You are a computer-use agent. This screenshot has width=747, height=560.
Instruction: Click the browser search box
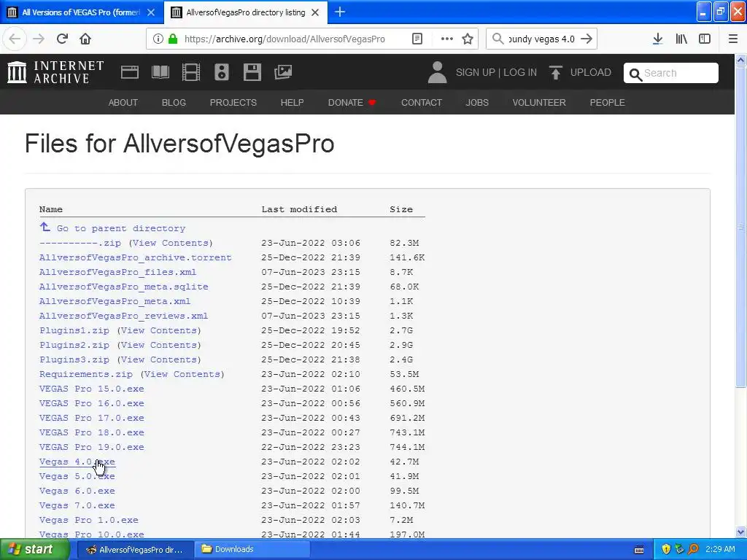(541, 39)
